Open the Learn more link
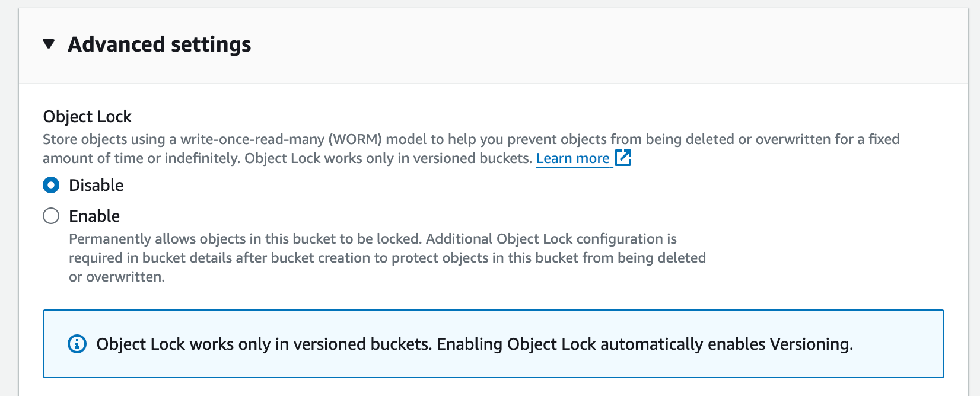Viewport: 980px width, 396px height. click(573, 158)
